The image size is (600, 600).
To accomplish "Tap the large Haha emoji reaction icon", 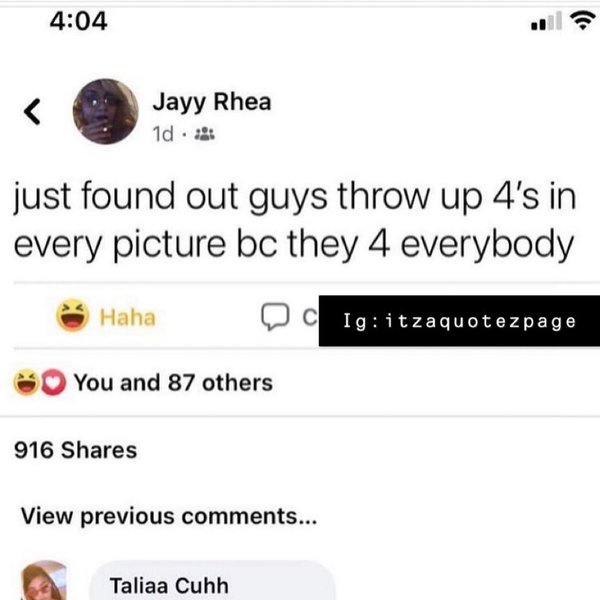I will 73,315.
